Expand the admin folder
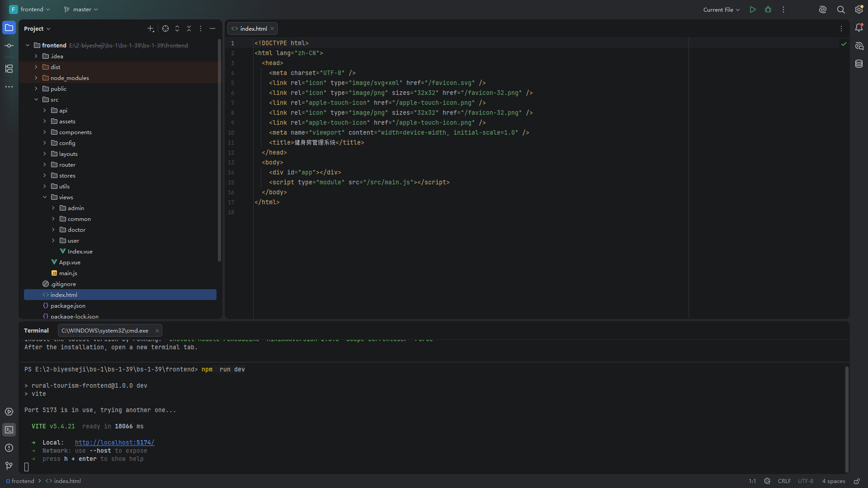 (53, 208)
